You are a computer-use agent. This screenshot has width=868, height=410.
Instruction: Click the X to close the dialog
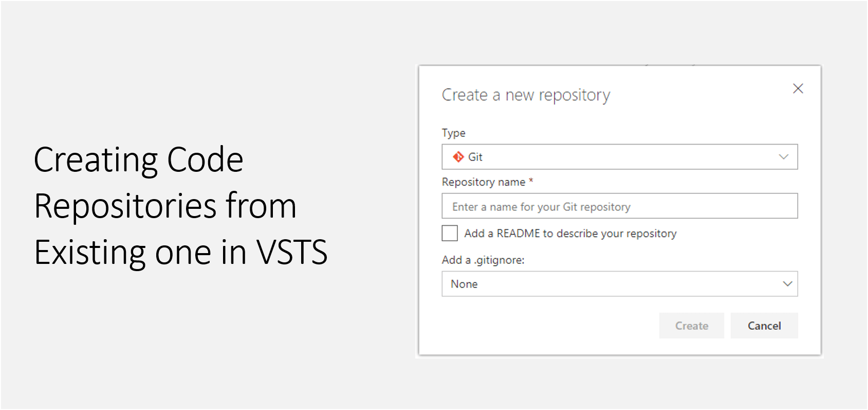pos(798,88)
